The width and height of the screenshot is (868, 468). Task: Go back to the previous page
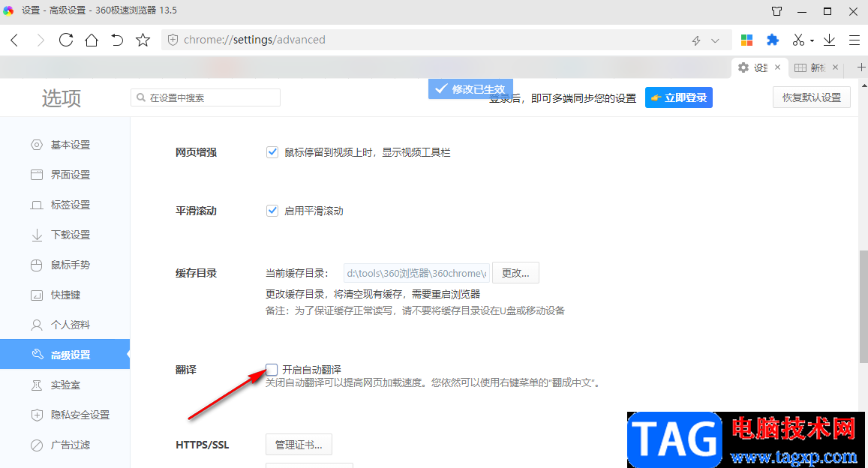[15, 40]
